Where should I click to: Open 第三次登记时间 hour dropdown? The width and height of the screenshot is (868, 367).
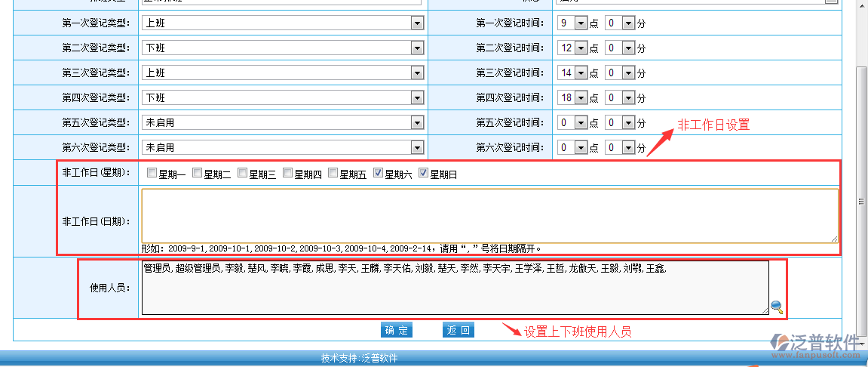coord(572,72)
